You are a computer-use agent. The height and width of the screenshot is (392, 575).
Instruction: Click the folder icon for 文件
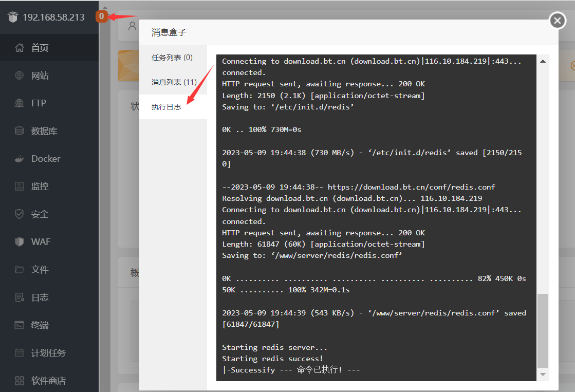[20, 270]
